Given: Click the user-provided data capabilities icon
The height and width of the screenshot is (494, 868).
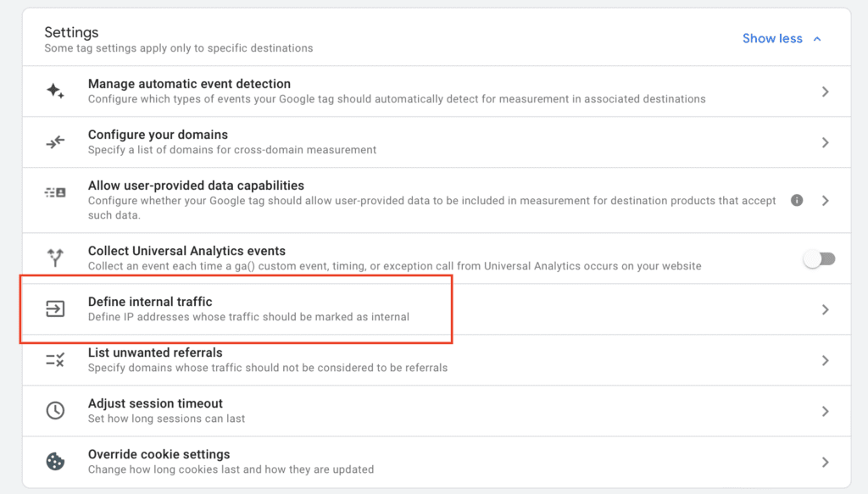Looking at the screenshot, I should tap(55, 193).
